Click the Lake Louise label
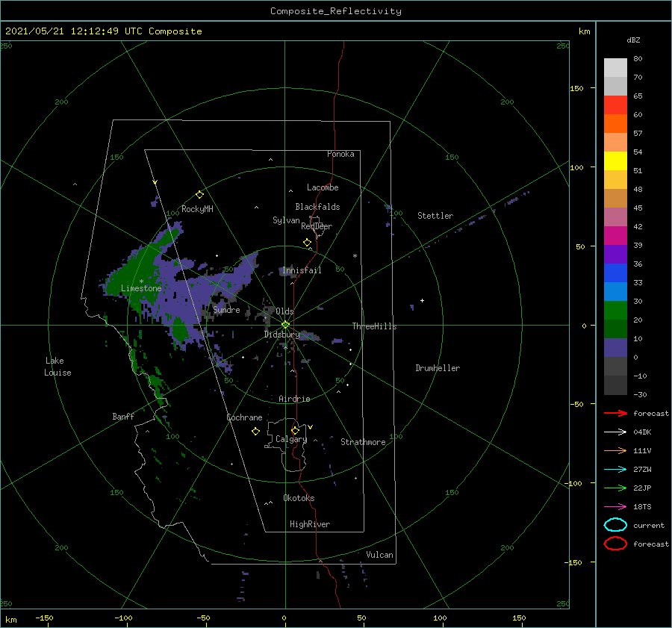The height and width of the screenshot is (628, 672). (x=57, y=367)
